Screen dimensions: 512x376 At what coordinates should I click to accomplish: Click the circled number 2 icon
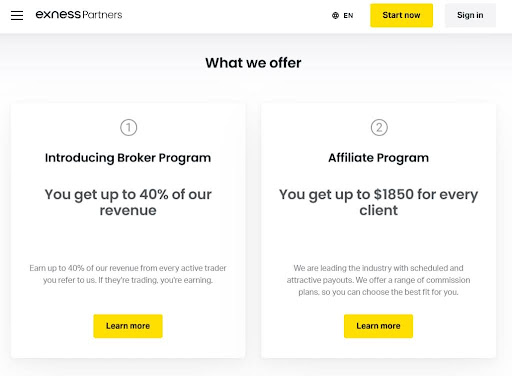[x=379, y=127]
